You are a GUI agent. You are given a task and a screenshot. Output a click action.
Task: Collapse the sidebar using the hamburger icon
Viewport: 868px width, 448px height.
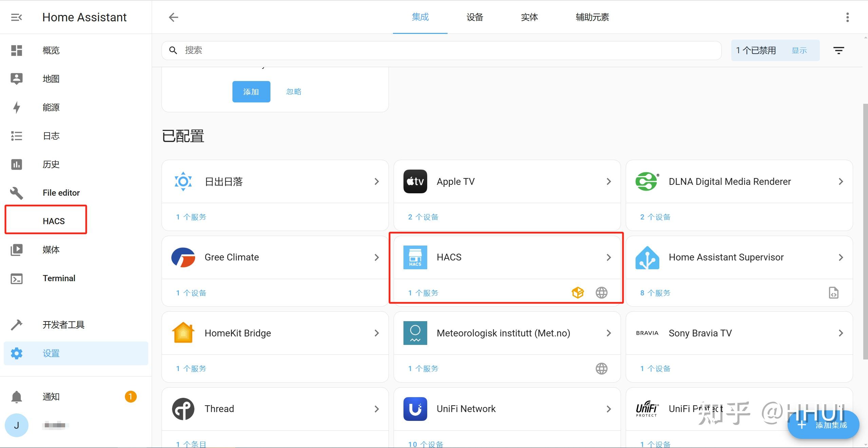click(16, 17)
